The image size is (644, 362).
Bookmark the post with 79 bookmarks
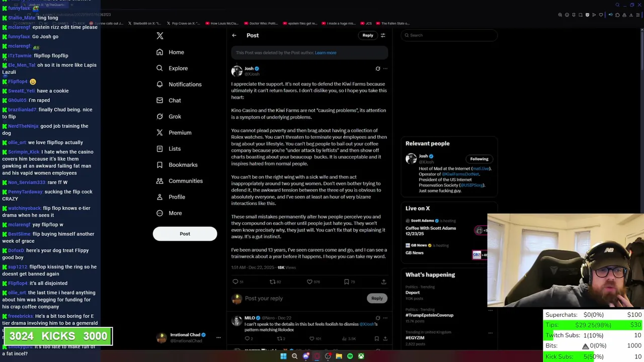point(350,282)
